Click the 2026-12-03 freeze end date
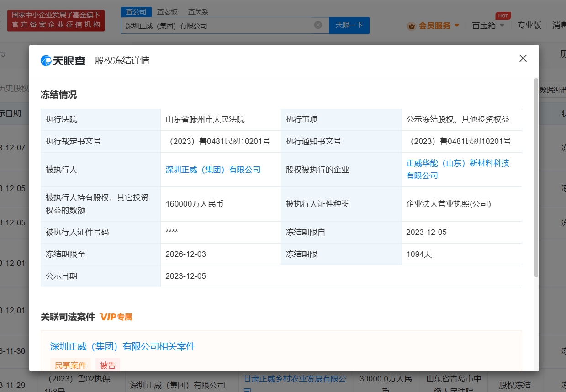This screenshot has width=566, height=392. coord(185,254)
